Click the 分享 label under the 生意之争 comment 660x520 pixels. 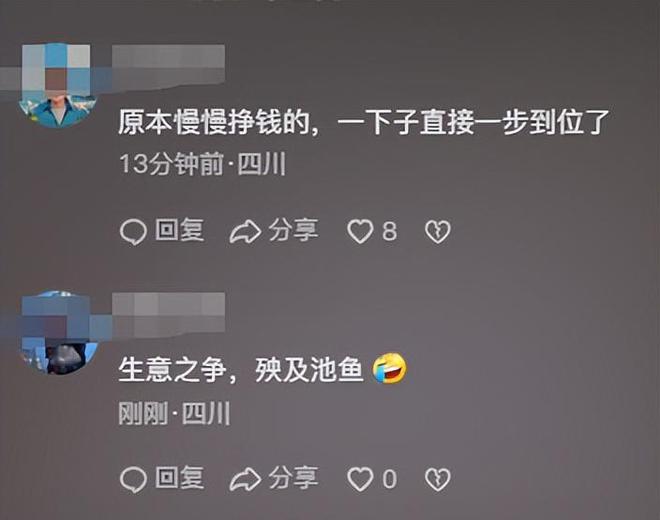(293, 478)
